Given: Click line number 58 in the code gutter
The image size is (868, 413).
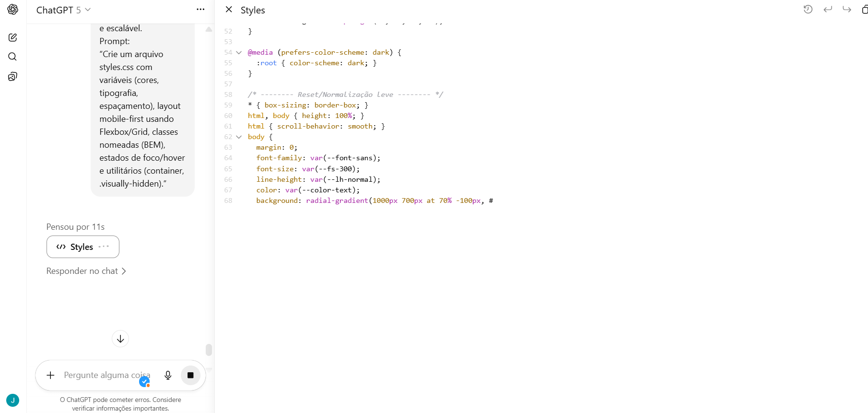Looking at the screenshot, I should pyautogui.click(x=228, y=94).
